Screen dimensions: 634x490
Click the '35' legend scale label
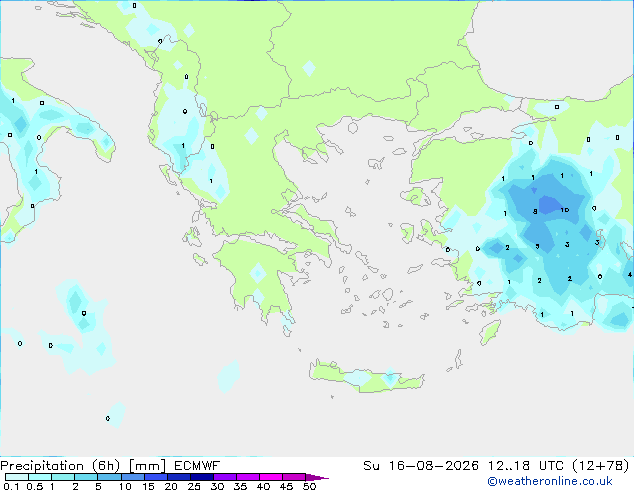click(x=240, y=486)
